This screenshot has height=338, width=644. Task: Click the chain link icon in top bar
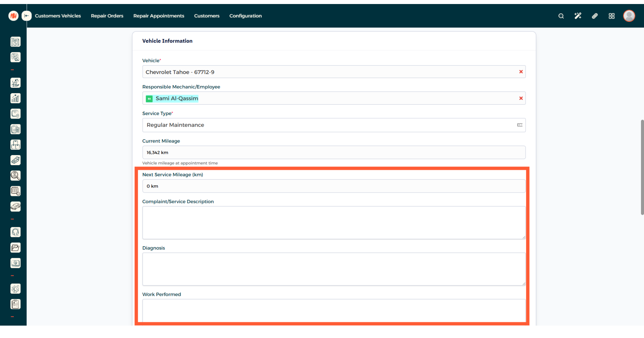pyautogui.click(x=595, y=16)
